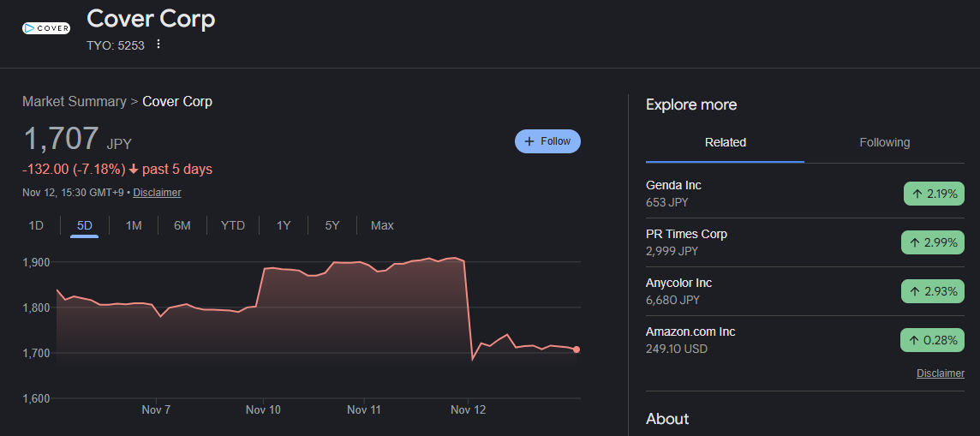The height and width of the screenshot is (436, 980).
Task: Select the 5Y time range
Action: (x=332, y=225)
